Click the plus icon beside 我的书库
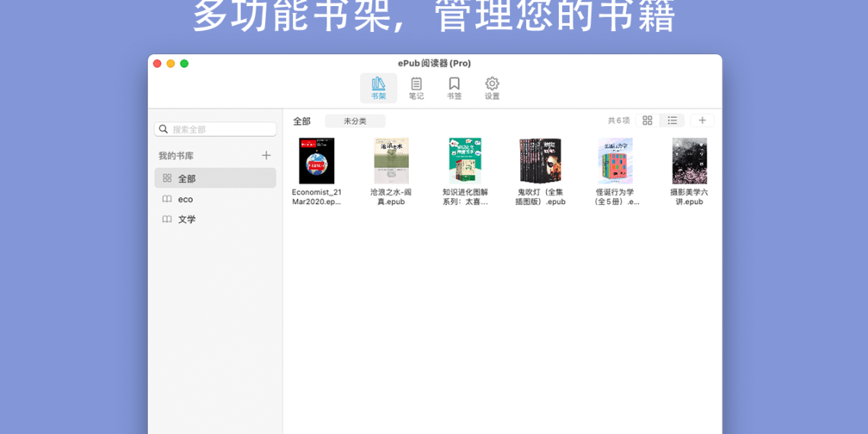 (x=266, y=155)
